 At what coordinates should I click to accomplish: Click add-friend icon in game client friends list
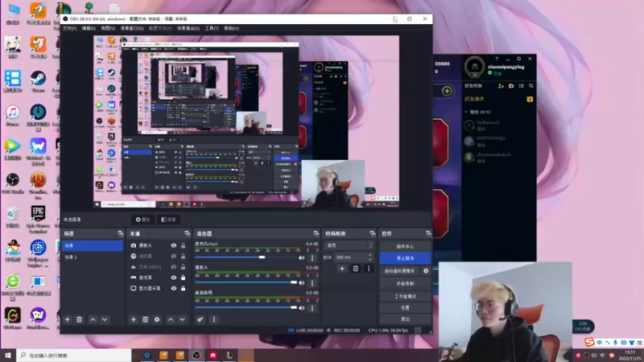click(501, 86)
